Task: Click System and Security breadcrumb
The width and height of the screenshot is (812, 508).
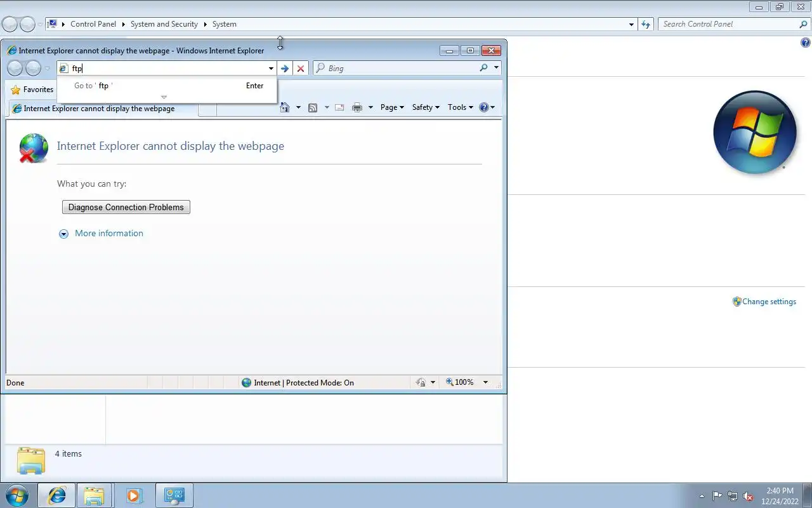Action: (164, 24)
